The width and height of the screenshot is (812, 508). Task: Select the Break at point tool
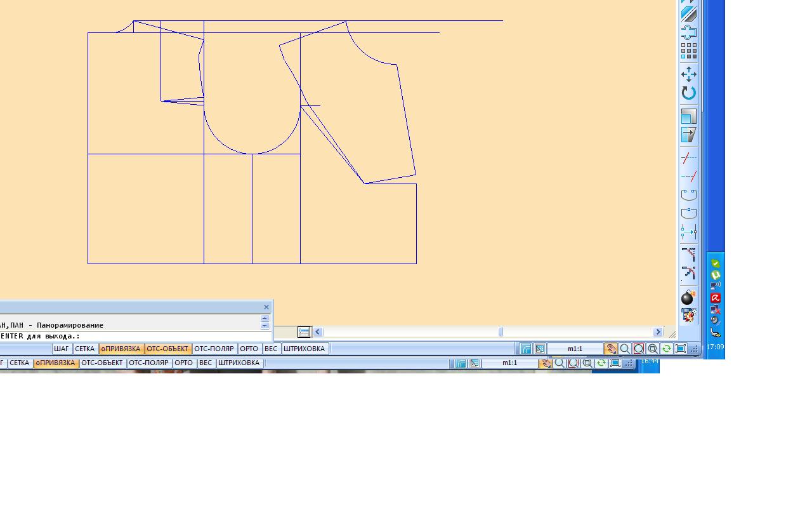click(688, 213)
